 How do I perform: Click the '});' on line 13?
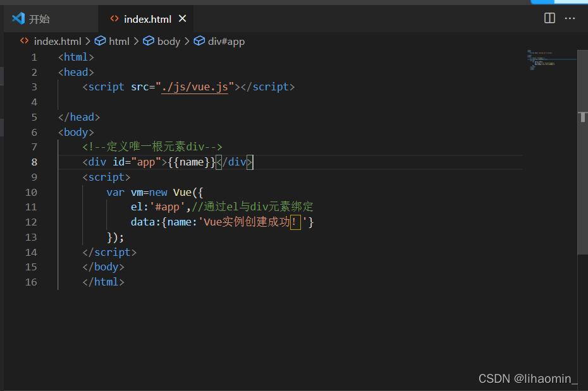coord(116,237)
